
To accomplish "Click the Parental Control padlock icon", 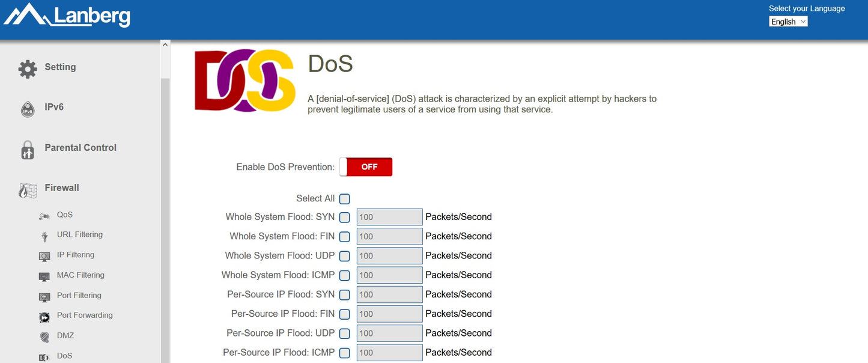I will click(x=28, y=149).
